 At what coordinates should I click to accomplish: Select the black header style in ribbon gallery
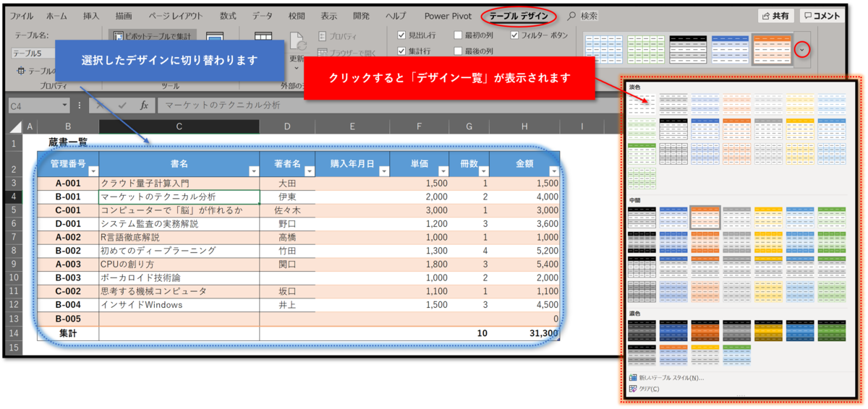[687, 48]
